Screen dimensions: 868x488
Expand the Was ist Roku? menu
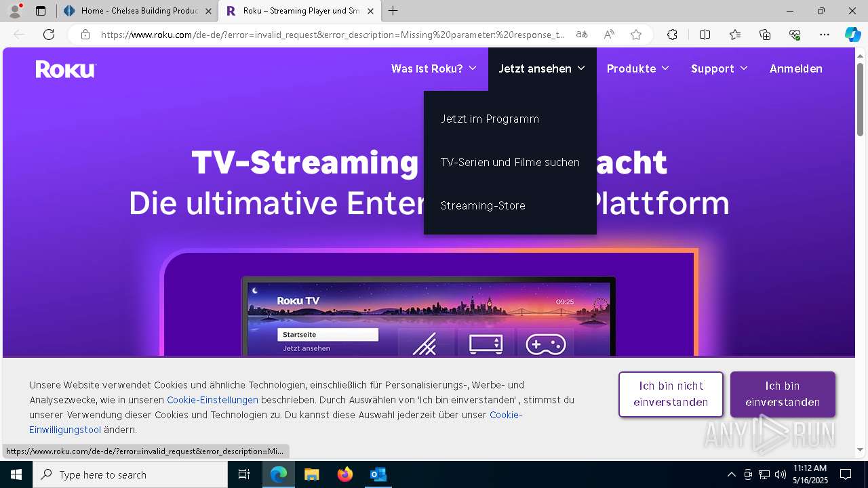pyautogui.click(x=434, y=68)
